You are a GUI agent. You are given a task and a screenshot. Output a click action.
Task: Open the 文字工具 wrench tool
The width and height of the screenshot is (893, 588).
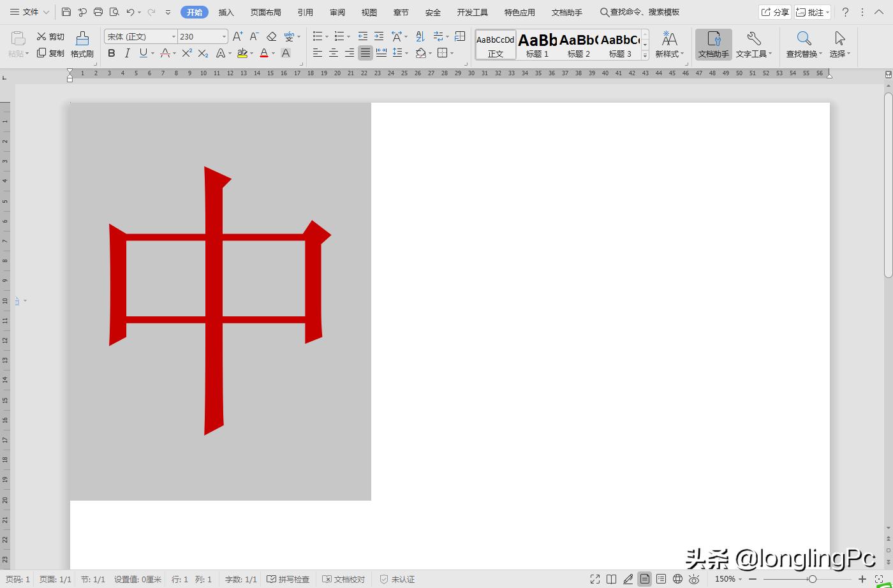point(753,45)
